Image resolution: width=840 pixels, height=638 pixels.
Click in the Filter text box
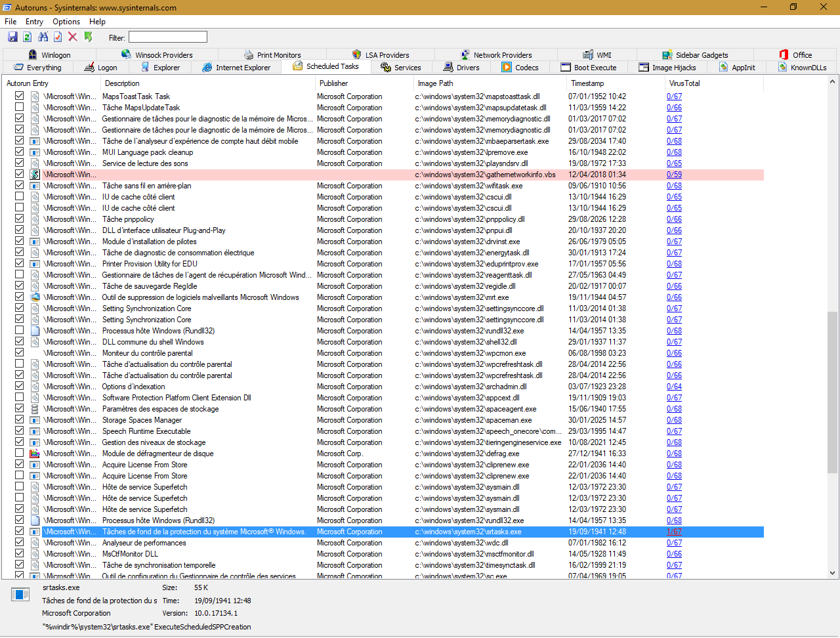pos(168,37)
